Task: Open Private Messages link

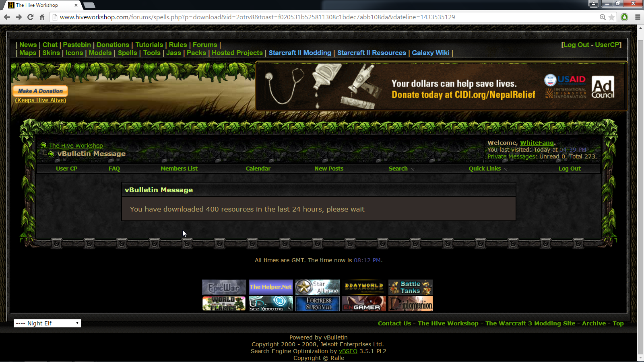Action: coord(511,156)
